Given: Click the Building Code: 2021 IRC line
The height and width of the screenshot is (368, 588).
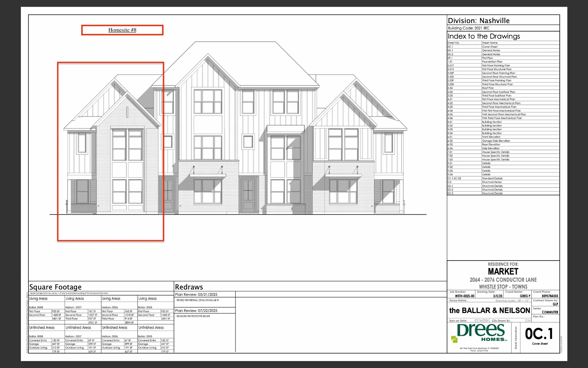Looking at the screenshot, I should click(x=469, y=28).
